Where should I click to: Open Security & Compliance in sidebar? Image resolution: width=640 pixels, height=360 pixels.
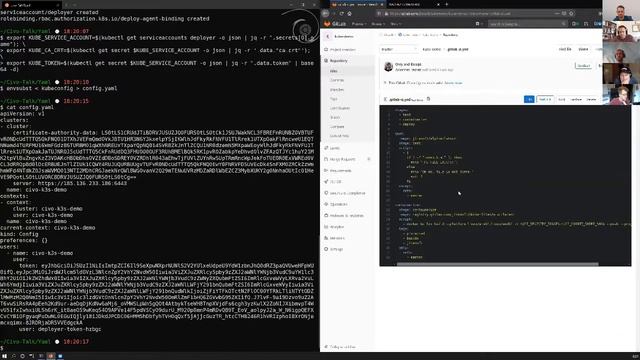(x=344, y=193)
